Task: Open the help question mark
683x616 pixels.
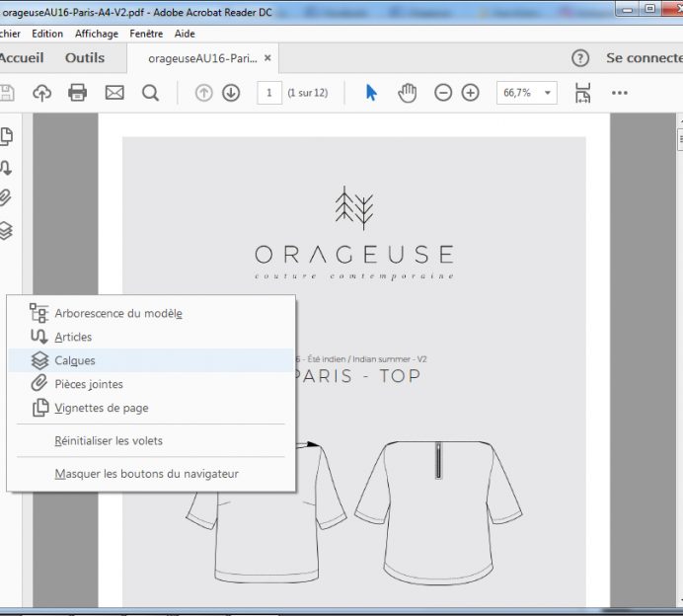Action: coord(580,58)
